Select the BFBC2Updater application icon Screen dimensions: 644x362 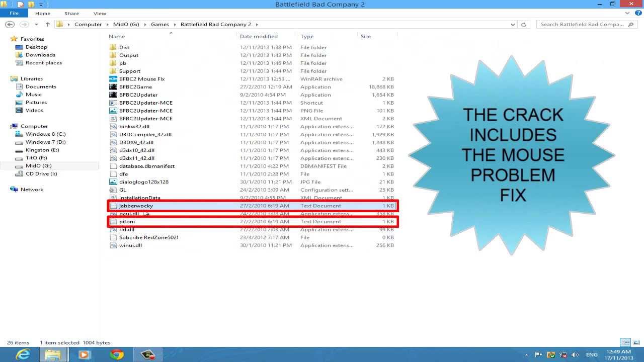[113, 95]
